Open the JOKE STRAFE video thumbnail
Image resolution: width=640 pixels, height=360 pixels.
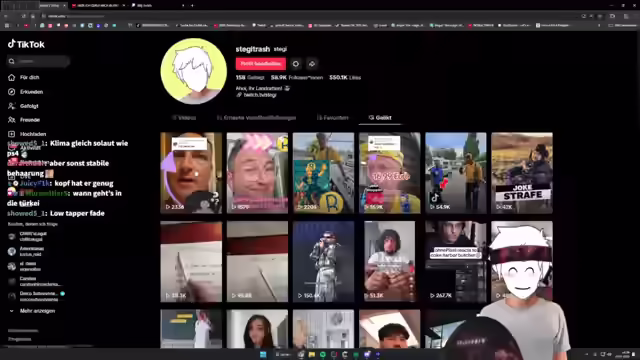click(522, 173)
